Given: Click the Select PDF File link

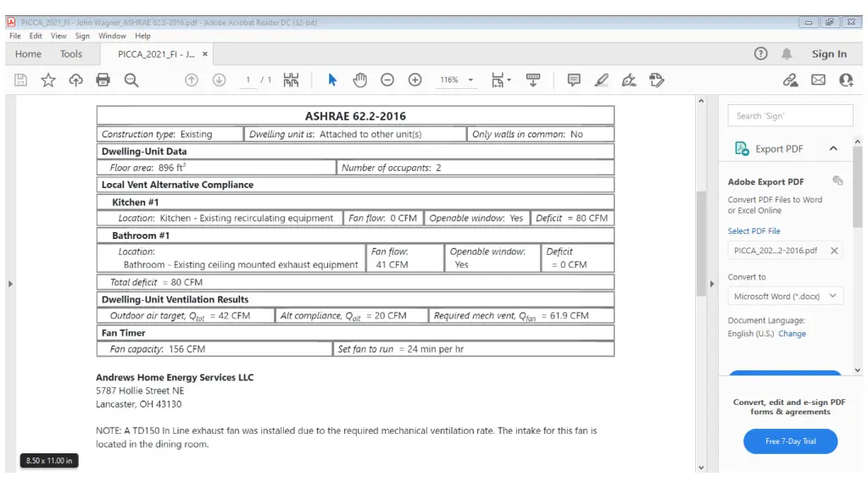Looking at the screenshot, I should 754,230.
